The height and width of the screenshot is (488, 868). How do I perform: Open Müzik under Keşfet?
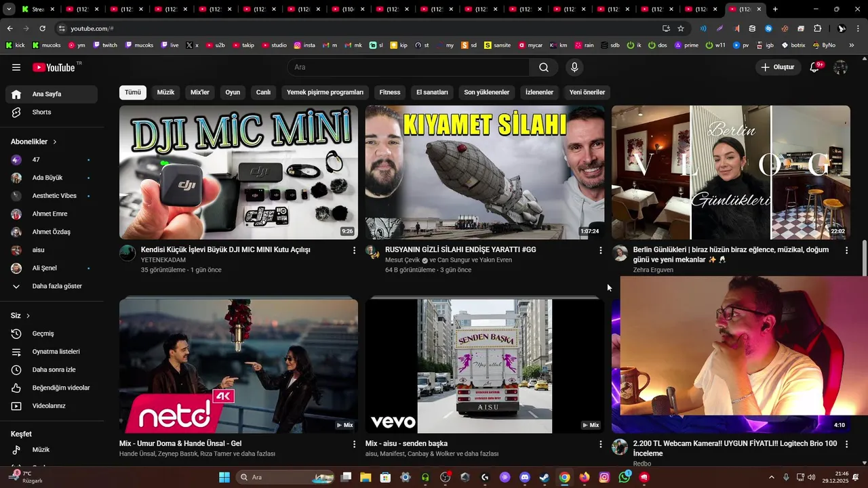point(52,449)
